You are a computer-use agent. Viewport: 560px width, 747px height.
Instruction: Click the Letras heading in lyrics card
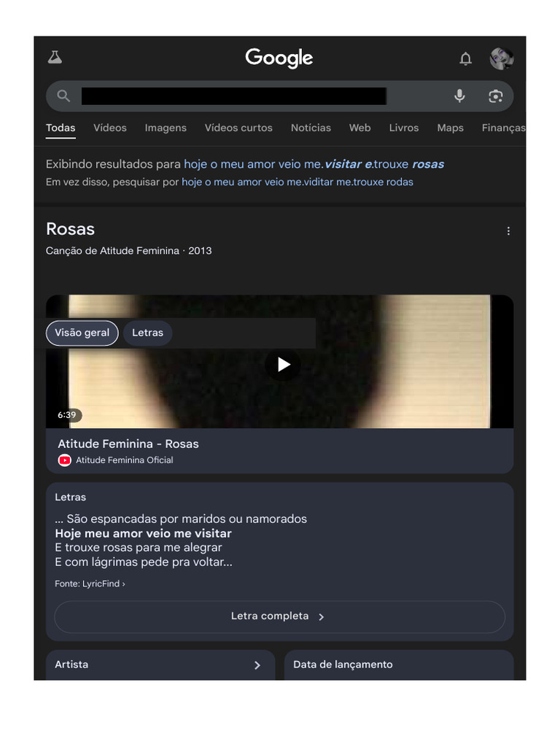71,498
